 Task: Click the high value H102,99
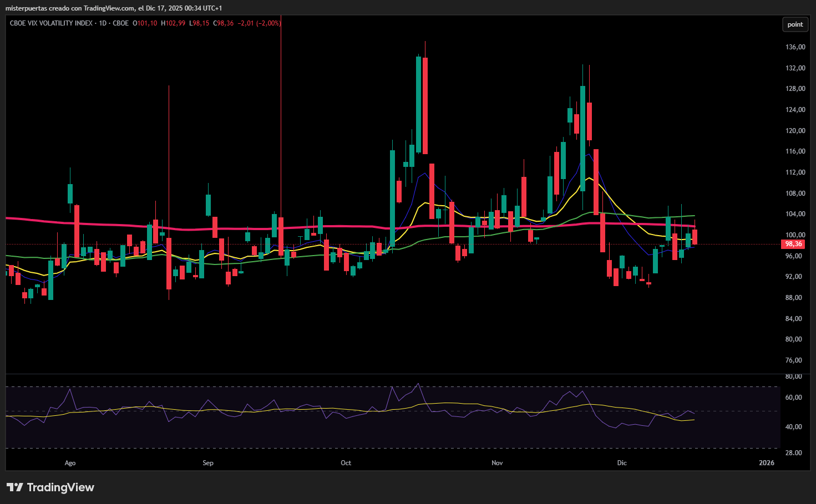click(173, 23)
